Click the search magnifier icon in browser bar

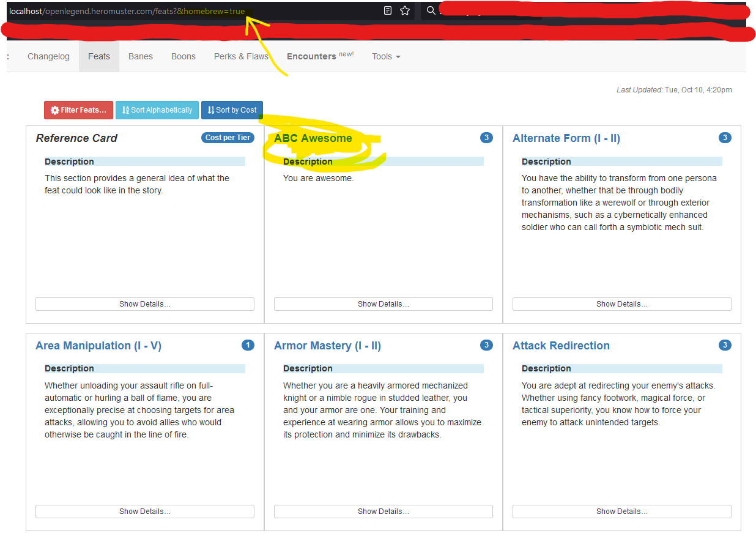tap(431, 10)
